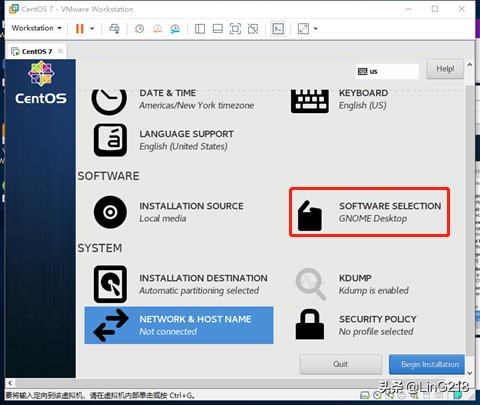Click the INSTALLATION DESTINATION label

203,278
